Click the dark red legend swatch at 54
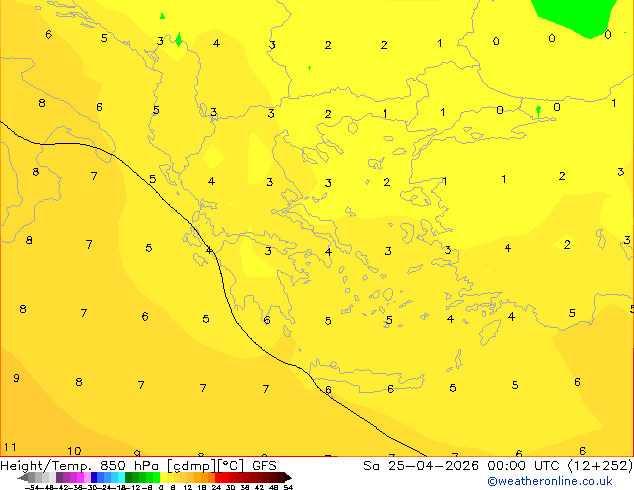The image size is (634, 490). click(282, 477)
